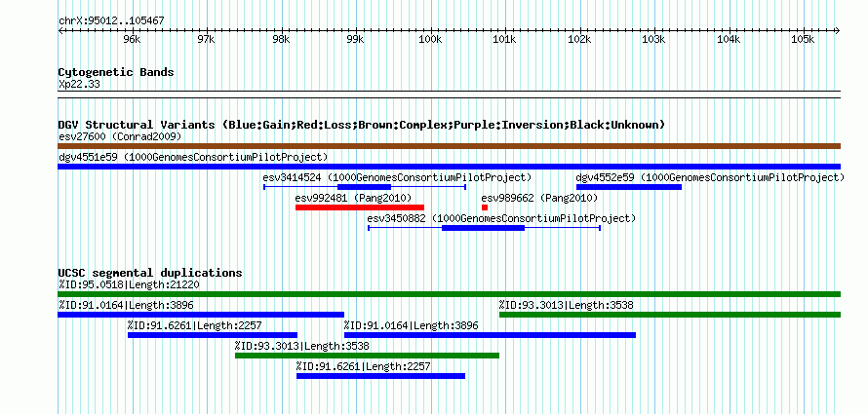The width and height of the screenshot is (868, 414).
Task: Click the blue dgv4552e59 gain bar
Action: pyautogui.click(x=629, y=187)
